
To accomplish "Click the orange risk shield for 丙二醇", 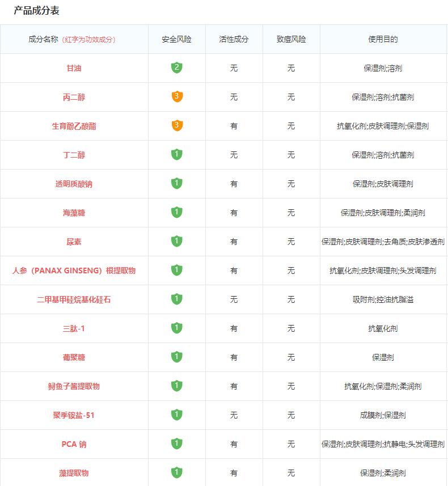I will [x=177, y=97].
